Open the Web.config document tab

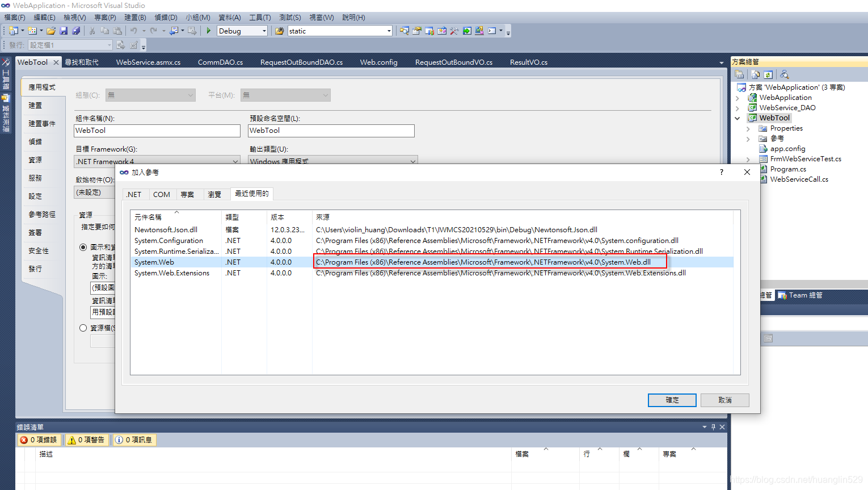click(x=378, y=62)
